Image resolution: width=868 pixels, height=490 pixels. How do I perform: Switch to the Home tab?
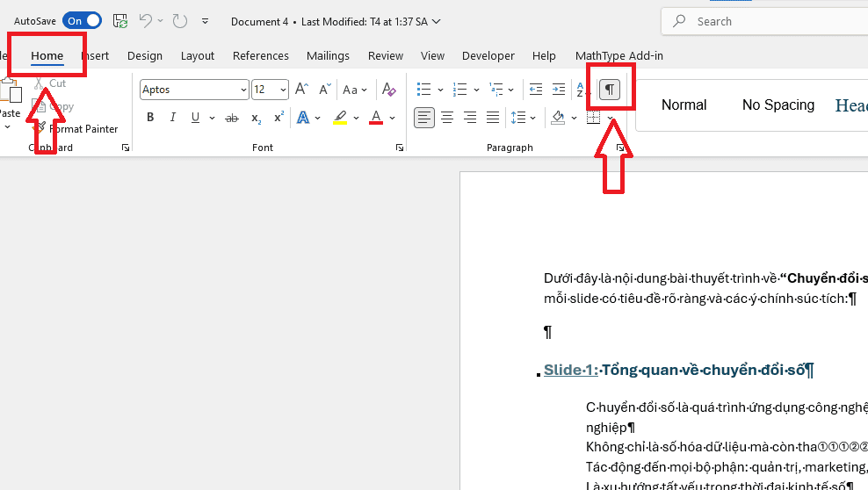pyautogui.click(x=47, y=56)
